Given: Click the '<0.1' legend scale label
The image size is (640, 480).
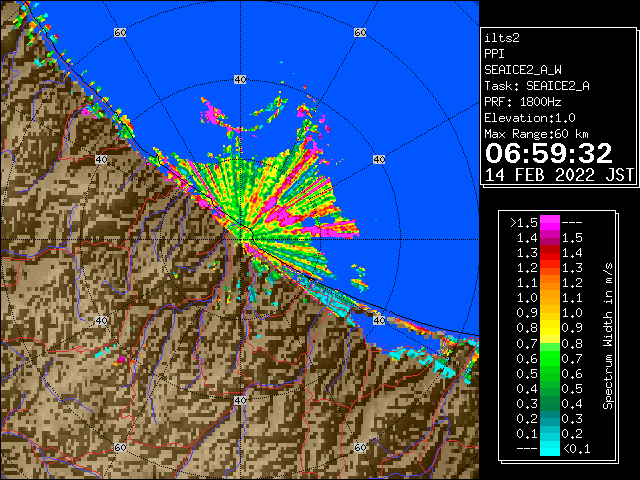Looking at the screenshot, I should coord(576,449).
